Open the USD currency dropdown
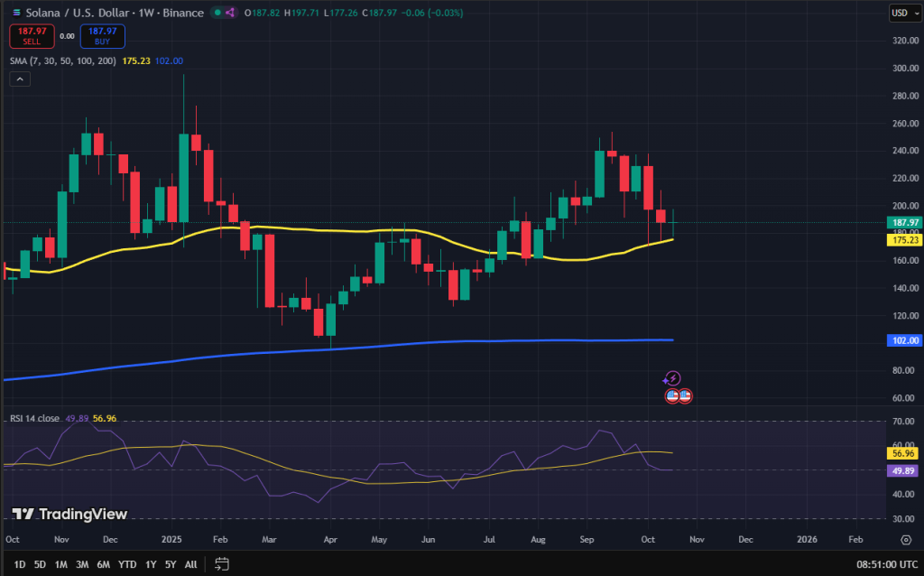 (902, 13)
